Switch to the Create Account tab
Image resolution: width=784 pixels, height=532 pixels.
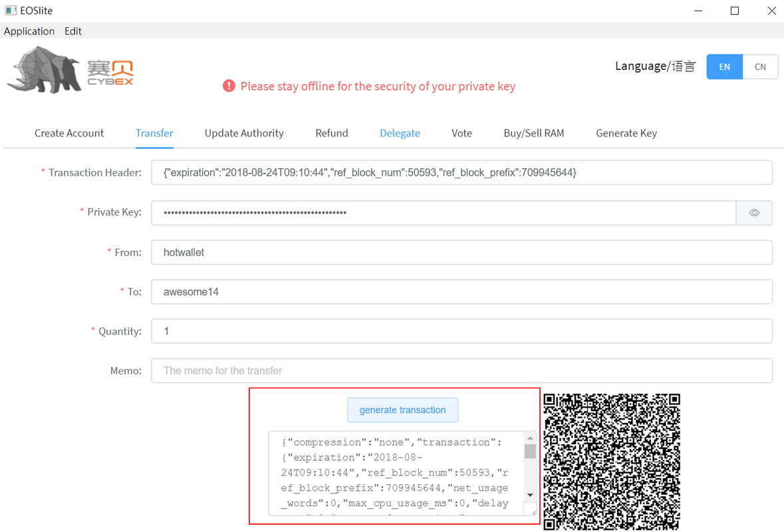click(69, 133)
